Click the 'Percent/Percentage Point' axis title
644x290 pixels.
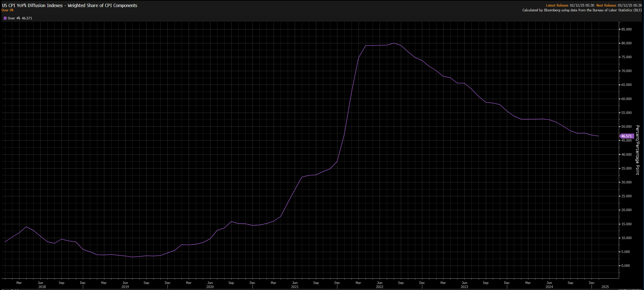(x=637, y=150)
